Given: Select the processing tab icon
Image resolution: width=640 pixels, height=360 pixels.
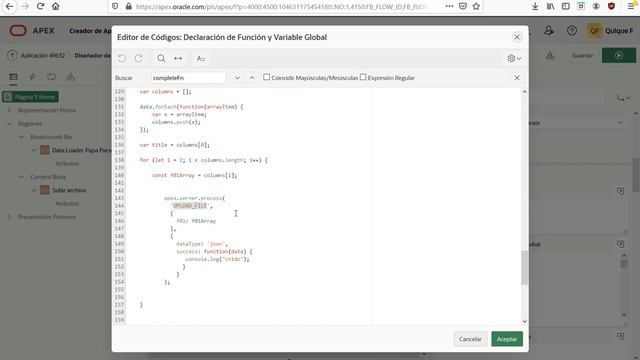Looking at the screenshot, I should (x=51, y=77).
